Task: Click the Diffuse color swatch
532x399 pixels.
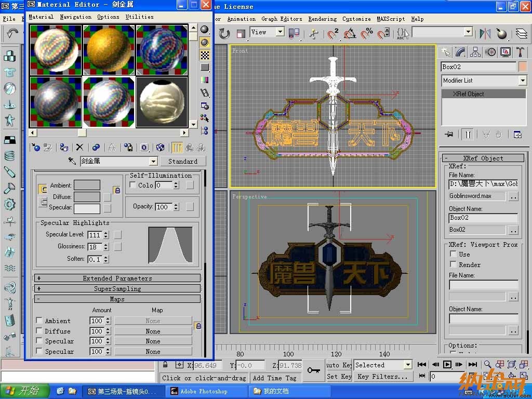Action: 87,197
